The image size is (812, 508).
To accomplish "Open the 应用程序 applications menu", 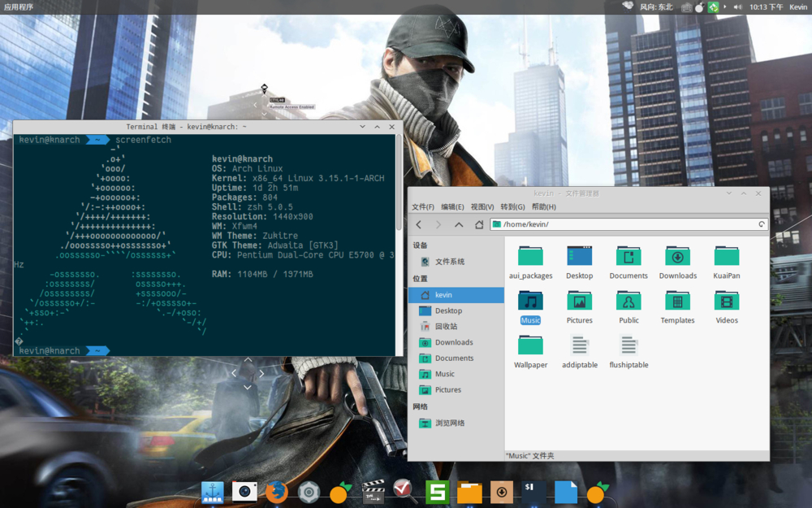I will [x=19, y=7].
